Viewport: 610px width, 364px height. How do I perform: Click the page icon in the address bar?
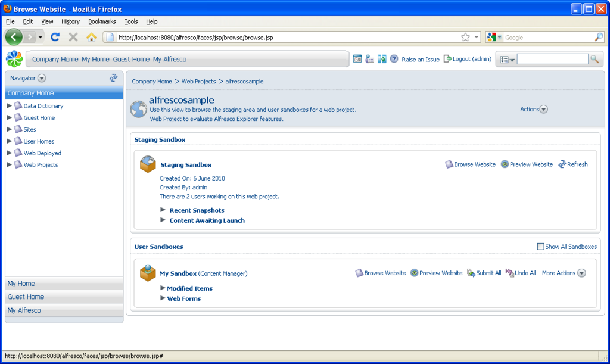[110, 38]
